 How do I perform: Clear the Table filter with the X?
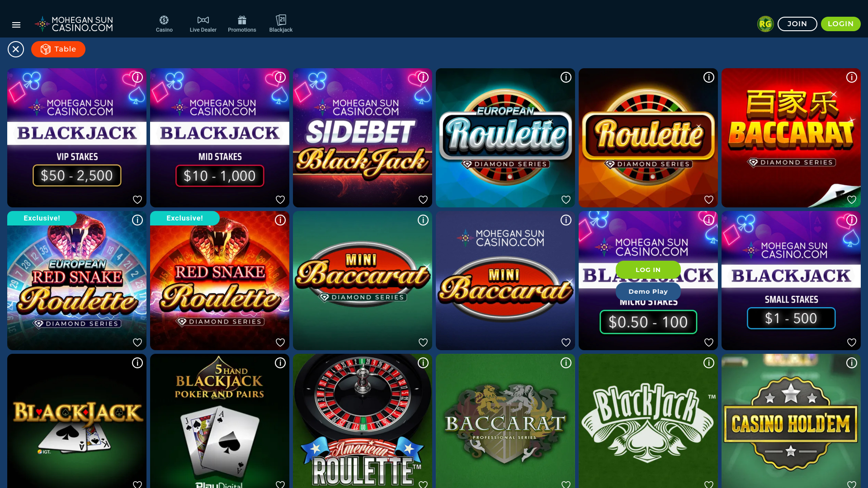15,49
